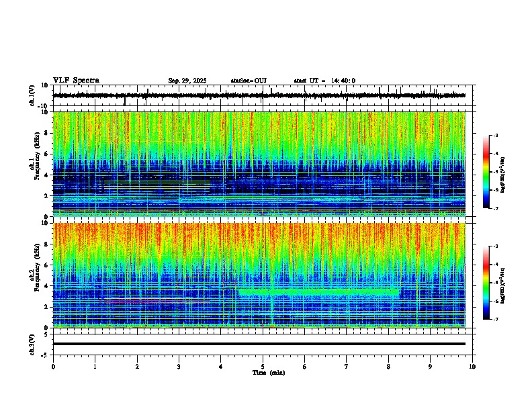Viewport: 532px width, 411px height.
Task: Click time axis tick label "5"
Action: point(263,367)
